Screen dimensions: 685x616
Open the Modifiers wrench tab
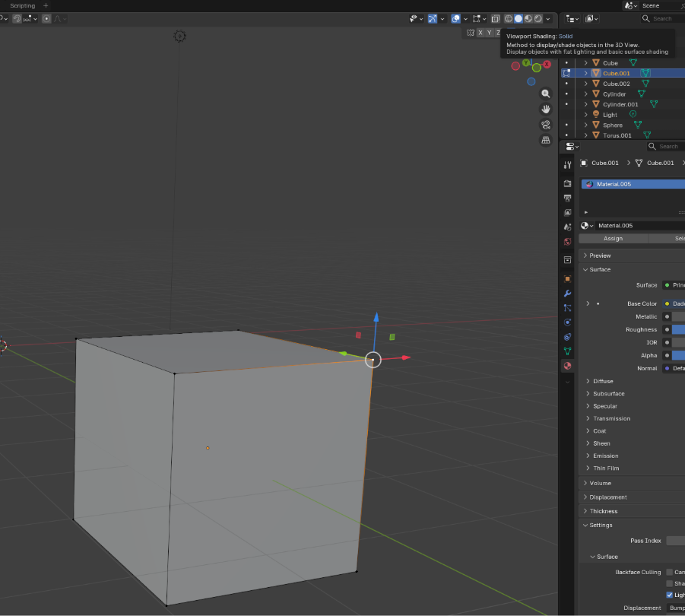567,294
